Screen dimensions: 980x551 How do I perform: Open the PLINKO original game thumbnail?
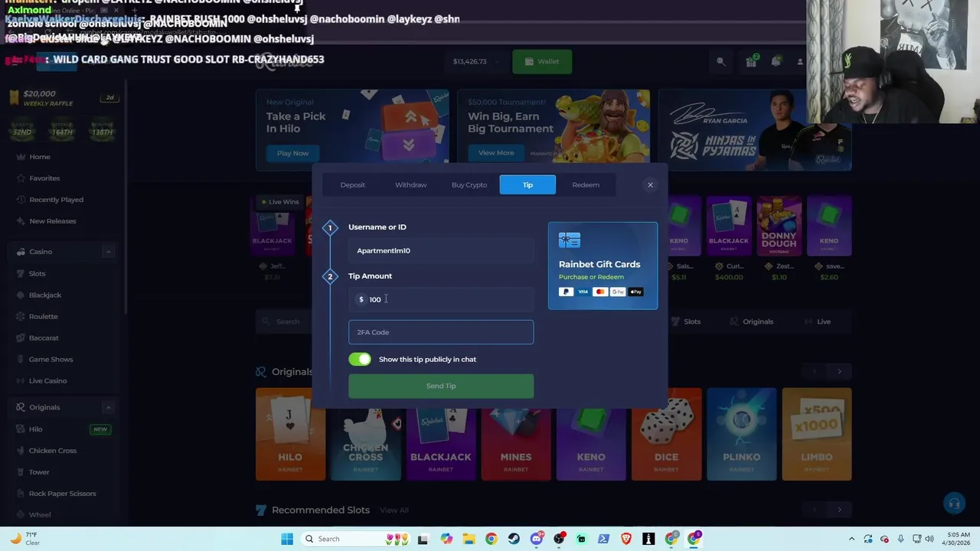pos(741,434)
